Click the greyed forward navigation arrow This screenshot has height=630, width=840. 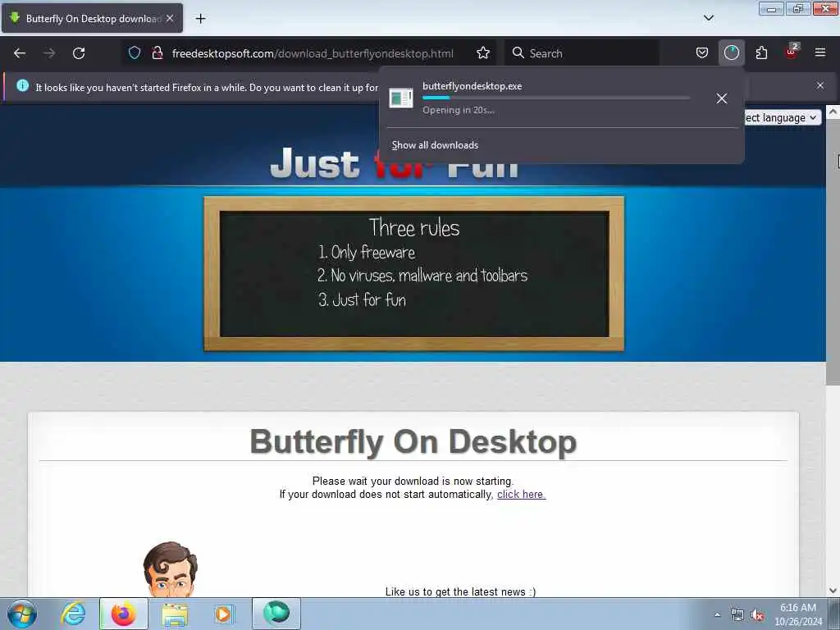pos(49,53)
